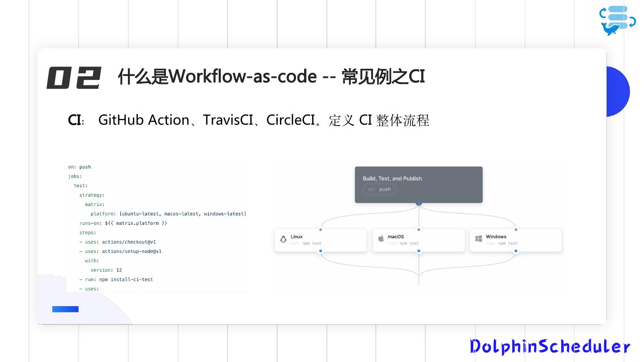Screen dimensions: 644x362
Task: Toggle the blue output dot under Build, Test, and Publish
Action: [419, 202]
